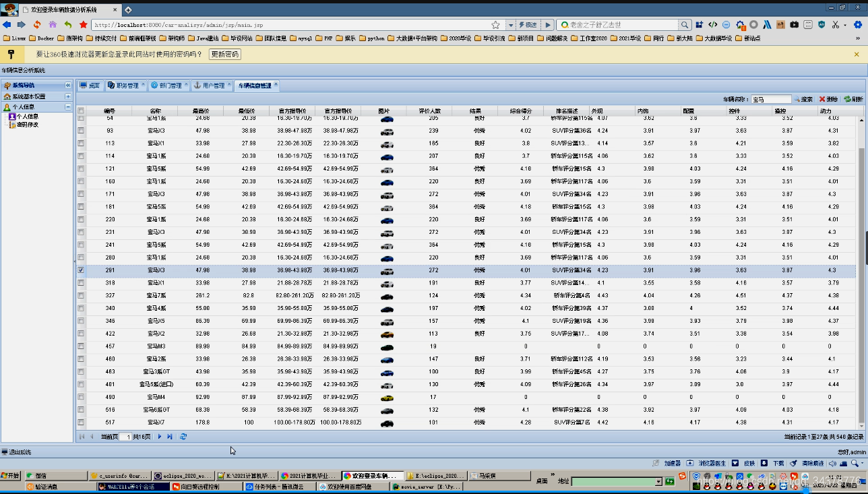Screen dimensions: 868x494
Task: Open the address bar dropdown arrow
Action: coord(511,25)
